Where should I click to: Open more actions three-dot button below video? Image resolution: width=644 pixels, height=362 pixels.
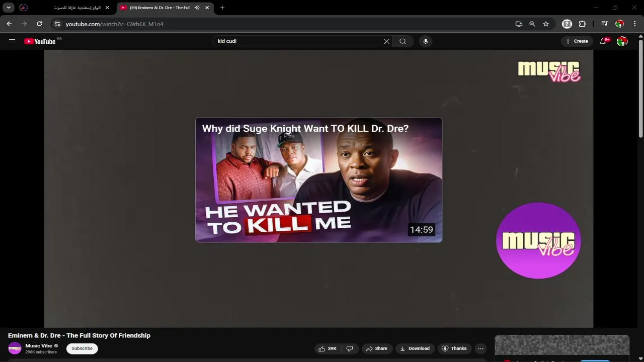click(480, 348)
